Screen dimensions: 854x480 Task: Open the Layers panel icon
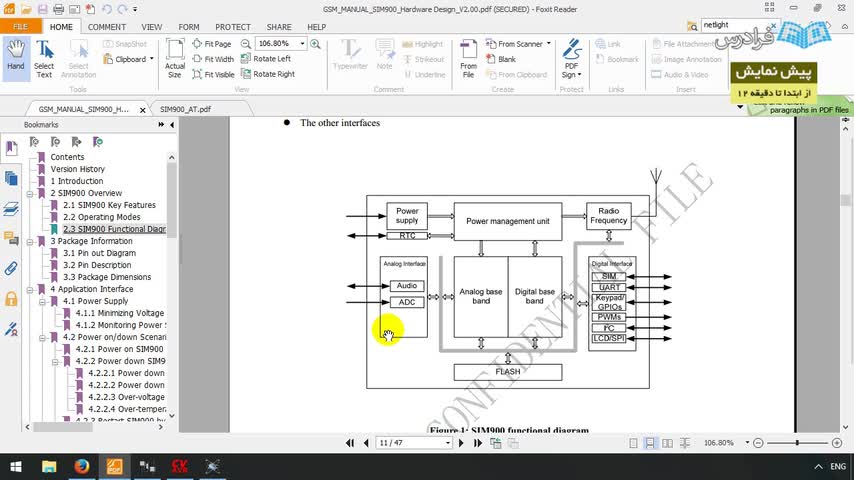(x=11, y=209)
